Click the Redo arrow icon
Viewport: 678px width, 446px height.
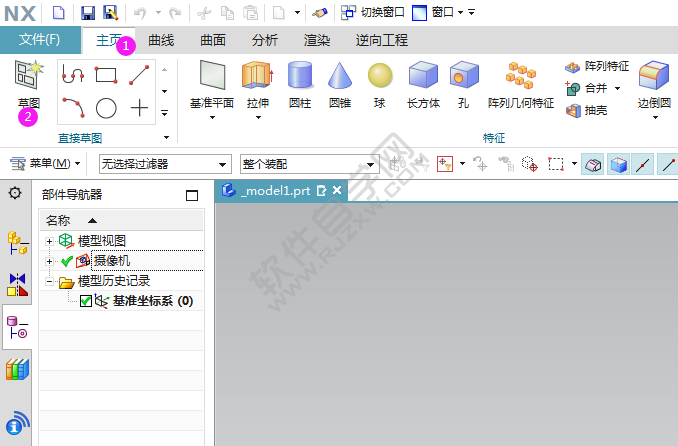click(175, 13)
